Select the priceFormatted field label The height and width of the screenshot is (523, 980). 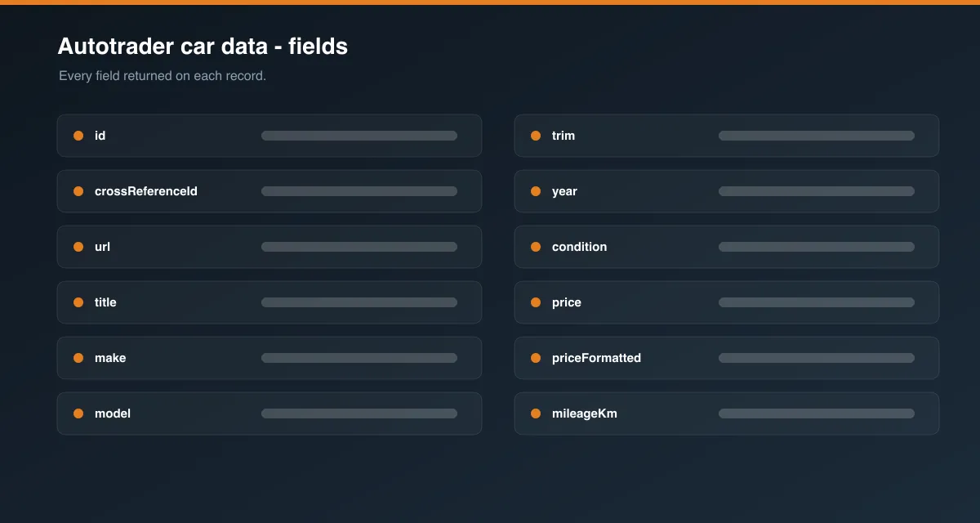pos(596,358)
